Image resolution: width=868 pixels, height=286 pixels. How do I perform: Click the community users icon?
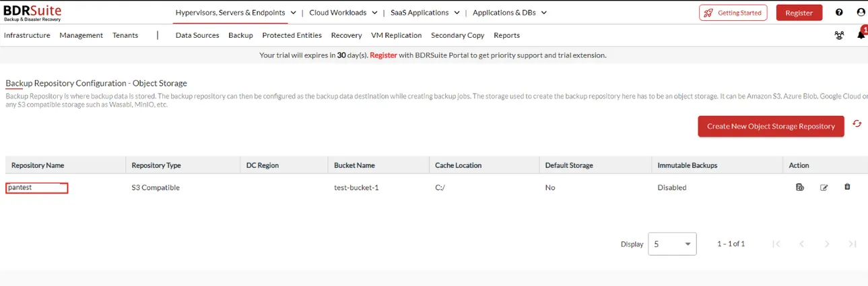point(839,35)
